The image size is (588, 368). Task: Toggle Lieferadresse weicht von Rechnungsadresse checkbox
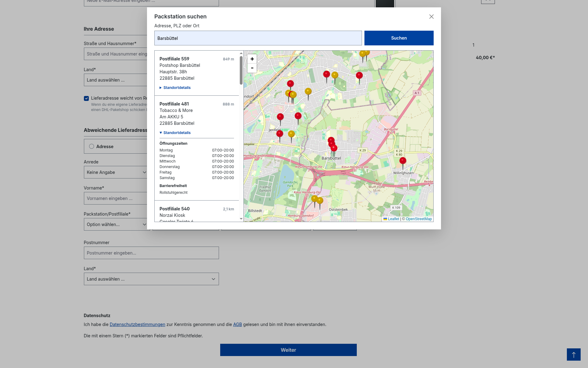click(86, 98)
